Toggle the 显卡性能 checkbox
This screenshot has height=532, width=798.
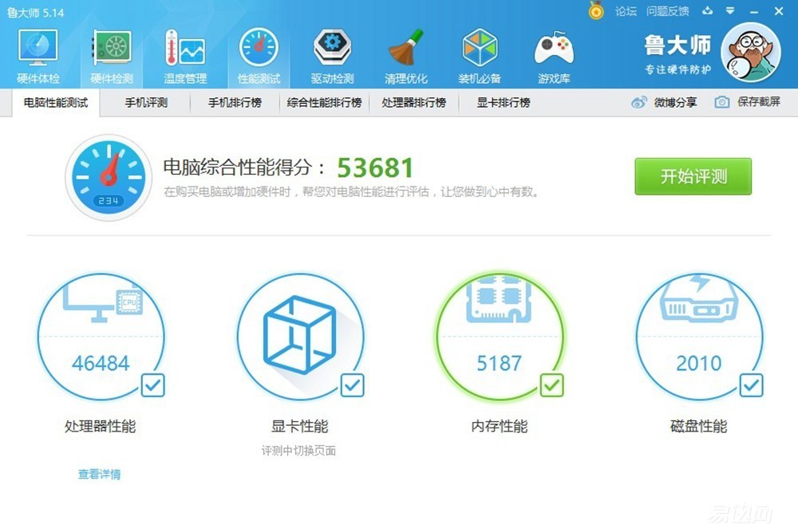(x=352, y=385)
